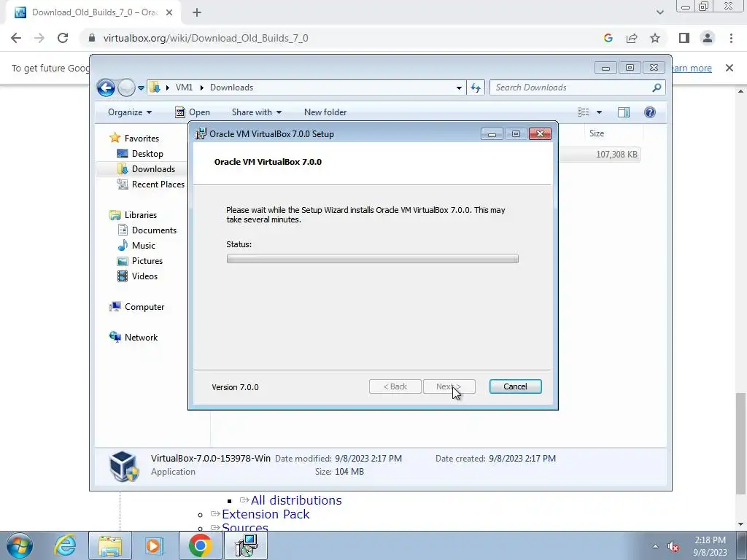The height and width of the screenshot is (560, 747).
Task: Expand address bar previous locations dropdown
Action: click(459, 87)
